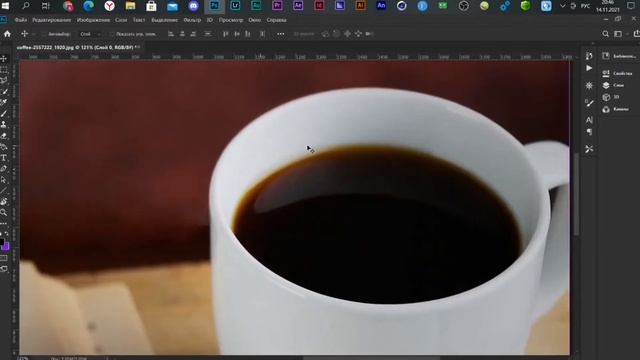
Task: Open the Изображение menu
Action: 93,20
